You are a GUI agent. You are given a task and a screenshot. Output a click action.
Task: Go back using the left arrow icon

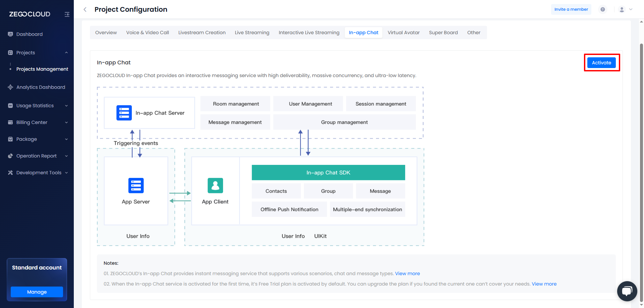point(85,9)
